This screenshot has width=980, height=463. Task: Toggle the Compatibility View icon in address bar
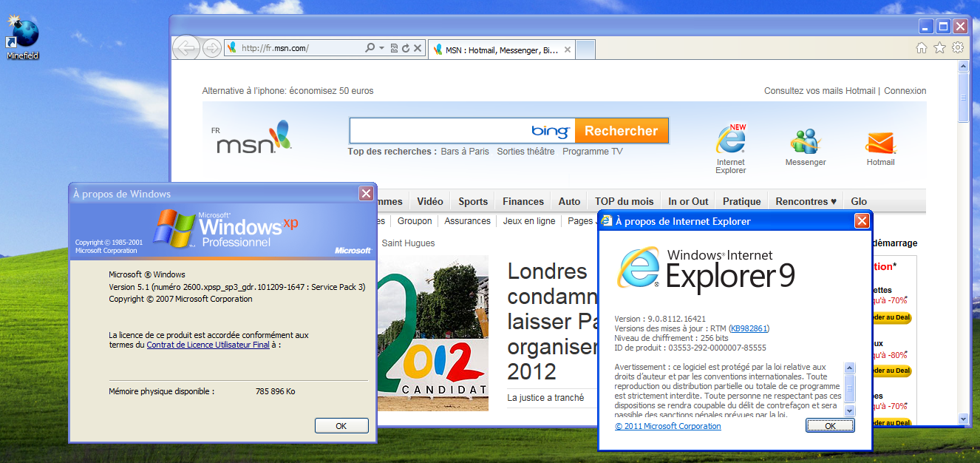(394, 49)
